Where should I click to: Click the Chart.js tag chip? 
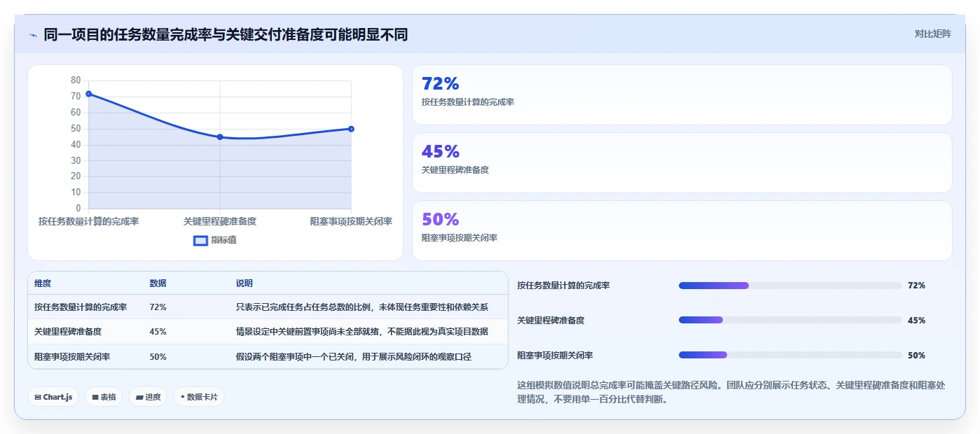[x=54, y=397]
